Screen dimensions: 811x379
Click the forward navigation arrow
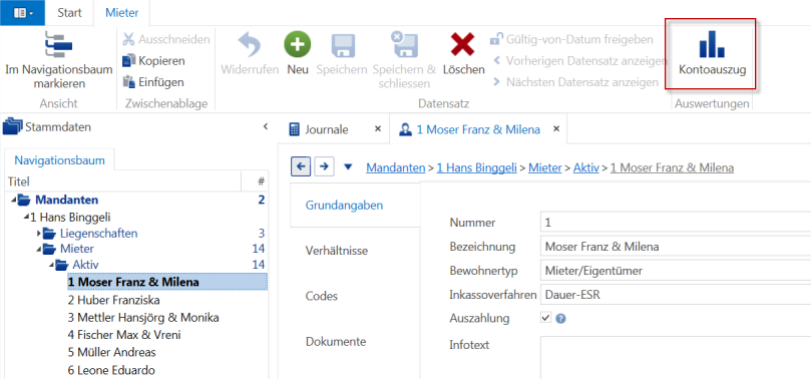click(x=324, y=166)
